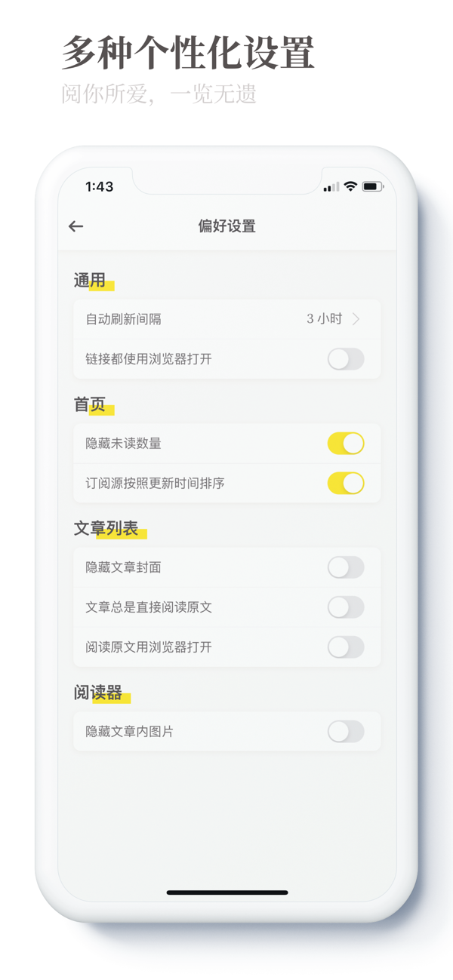The height and width of the screenshot is (980, 453).
Task: Tap the cellular signal bars icon
Action: [331, 187]
